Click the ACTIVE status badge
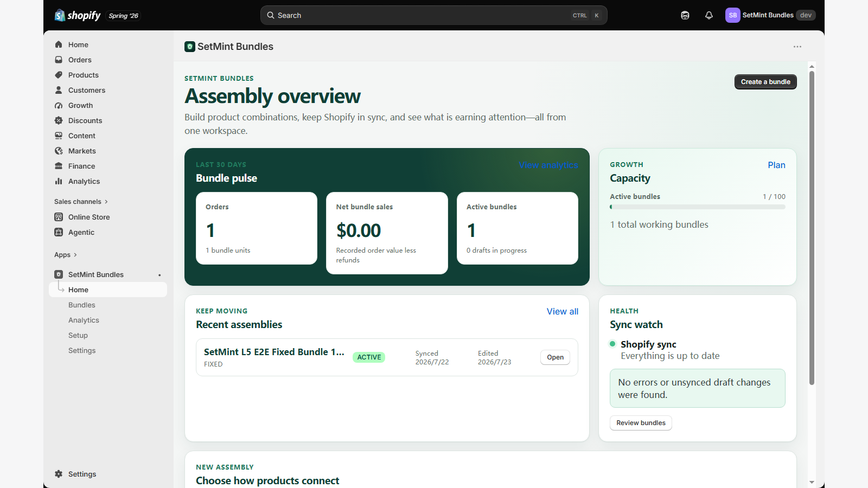This screenshot has height=488, width=868. pyautogui.click(x=369, y=357)
